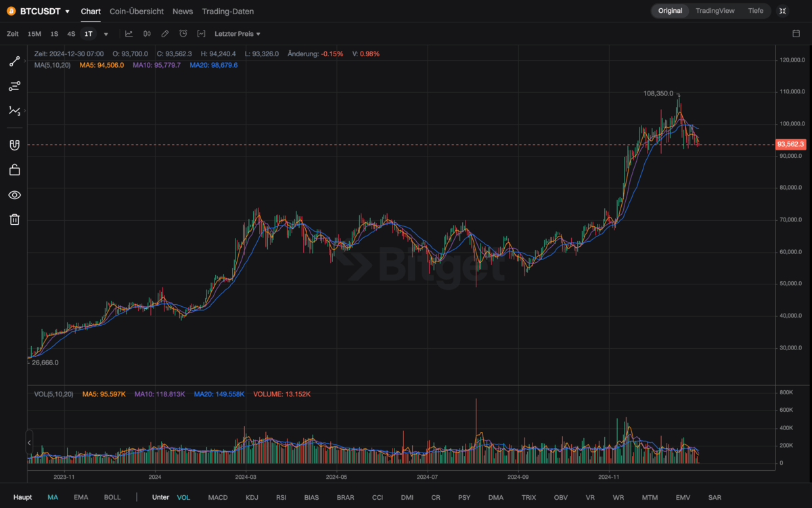The height and width of the screenshot is (508, 812).
Task: Select the wave pattern drawing tool
Action: [x=14, y=110]
